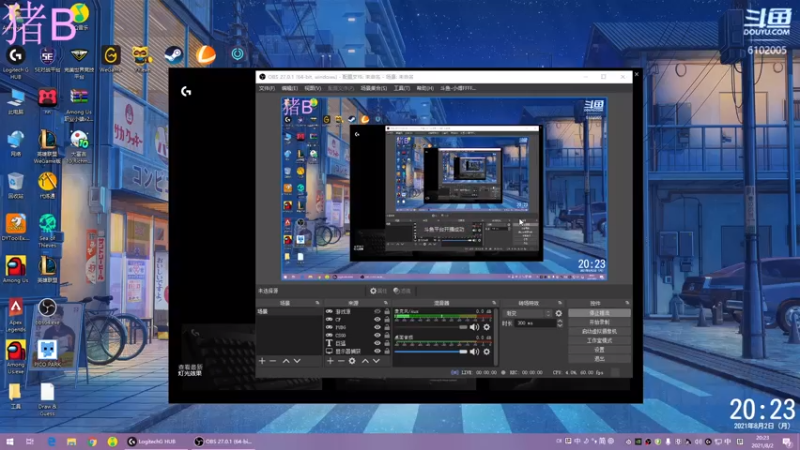Toggle visibility of CSGO source
This screenshot has width=800, height=450.
pyautogui.click(x=378, y=335)
